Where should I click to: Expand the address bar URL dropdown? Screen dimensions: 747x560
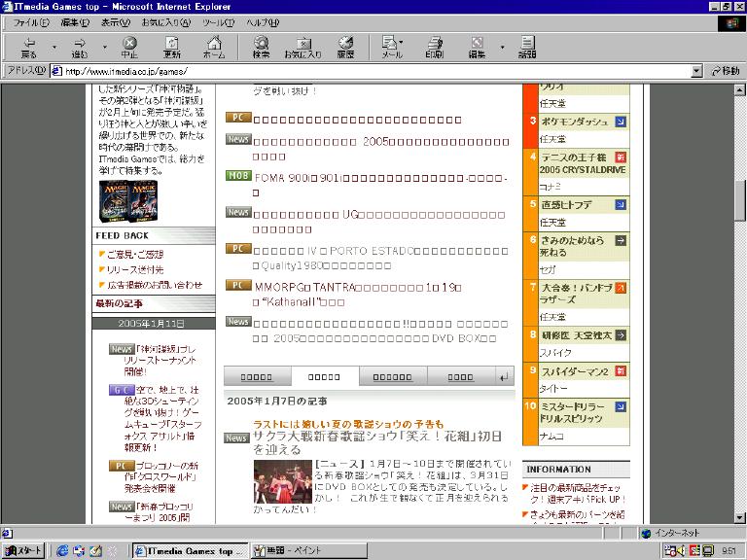point(697,71)
